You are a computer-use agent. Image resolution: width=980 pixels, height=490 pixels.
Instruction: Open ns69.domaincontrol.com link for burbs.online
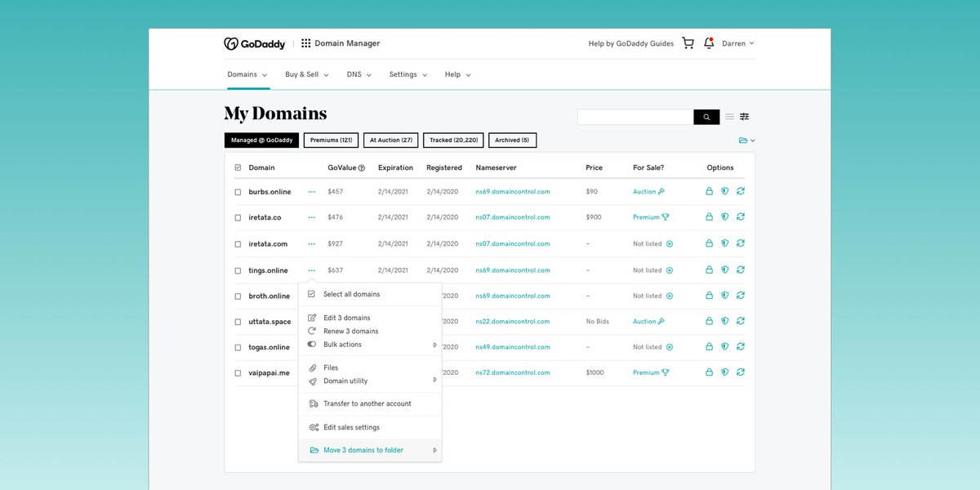tap(513, 192)
